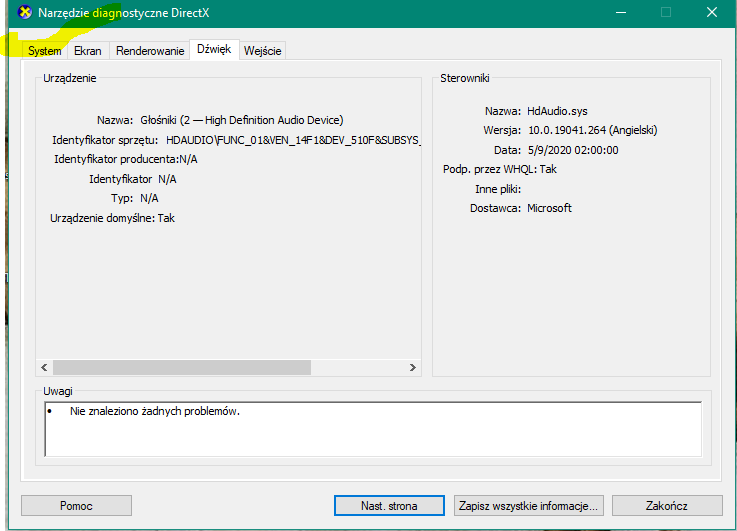Go to the Wejście tab
This screenshot has height=531, width=737.
(263, 51)
